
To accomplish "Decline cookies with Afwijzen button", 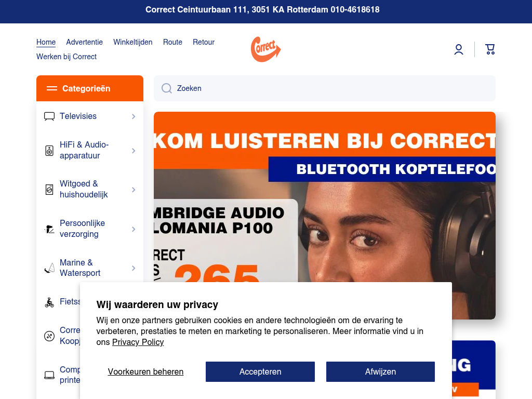I will (x=380, y=371).
